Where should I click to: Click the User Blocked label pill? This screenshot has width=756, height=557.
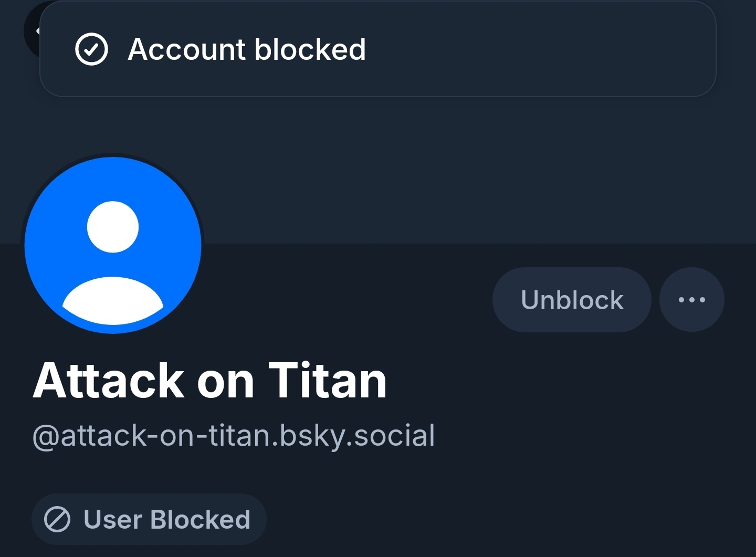pyautogui.click(x=149, y=520)
